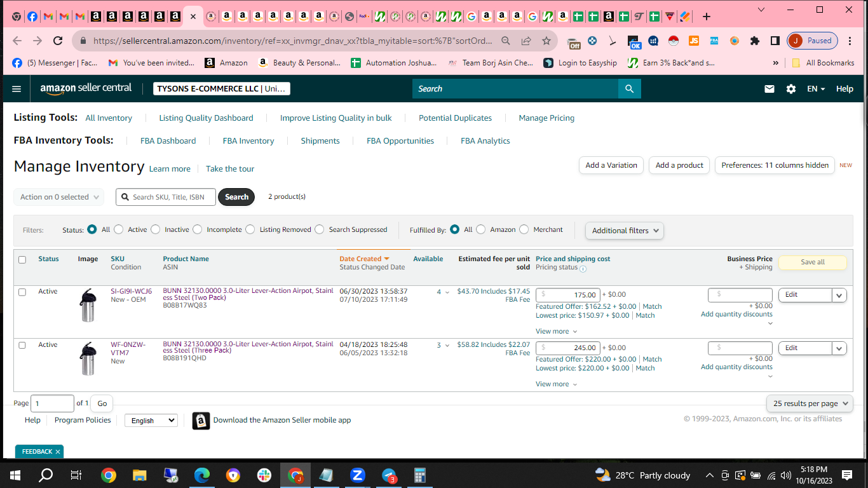Go back with the browser back arrow
The height and width of the screenshot is (488, 868).
pyautogui.click(x=17, y=41)
